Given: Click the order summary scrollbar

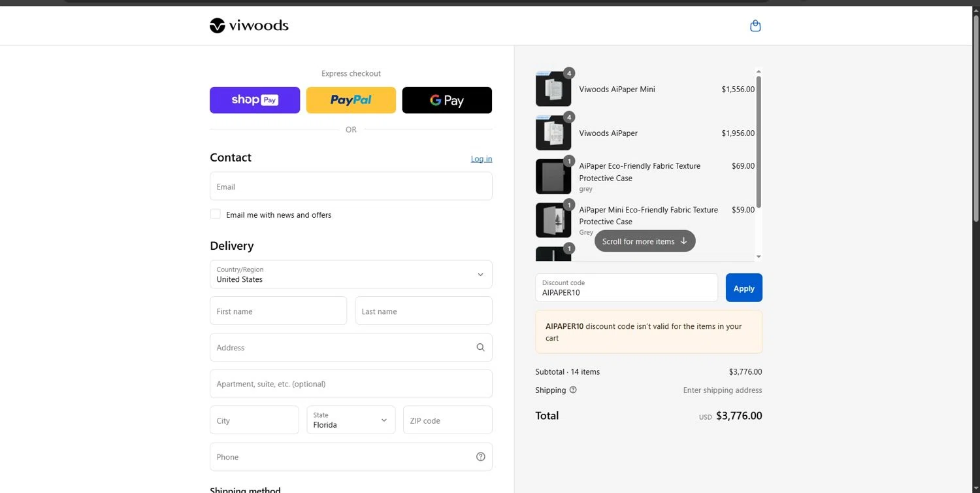Looking at the screenshot, I should tap(759, 141).
